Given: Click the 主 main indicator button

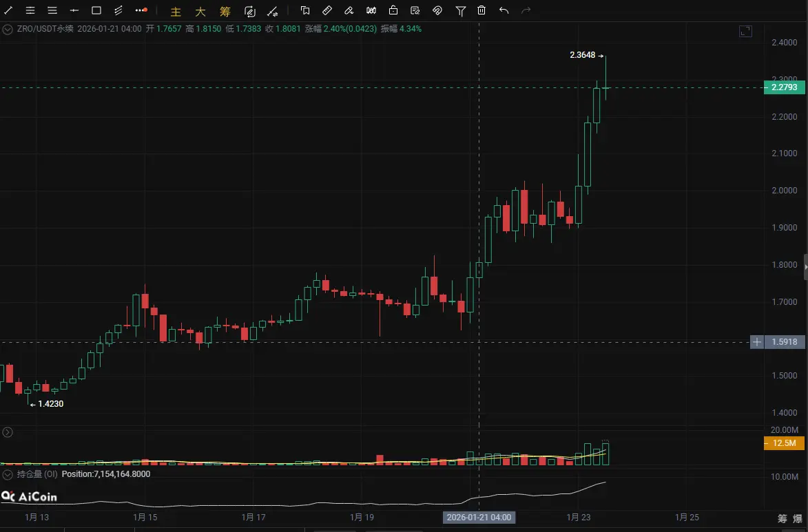Looking at the screenshot, I should click(x=176, y=11).
